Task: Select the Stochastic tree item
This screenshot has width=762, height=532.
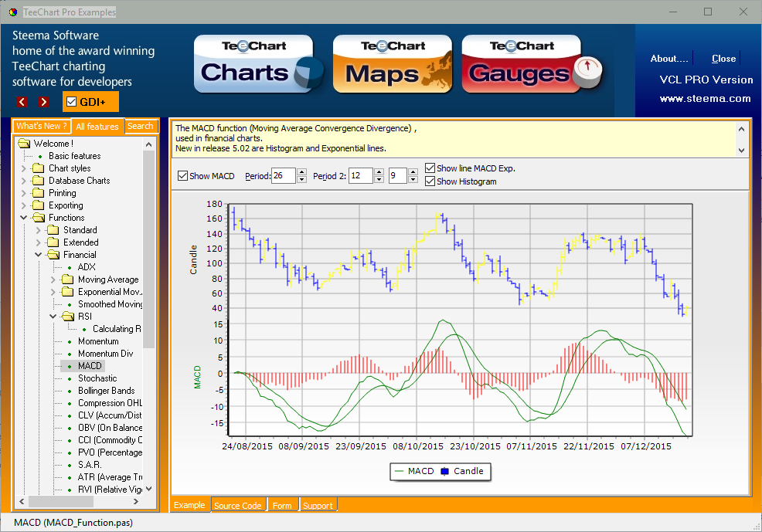Action: (97, 378)
